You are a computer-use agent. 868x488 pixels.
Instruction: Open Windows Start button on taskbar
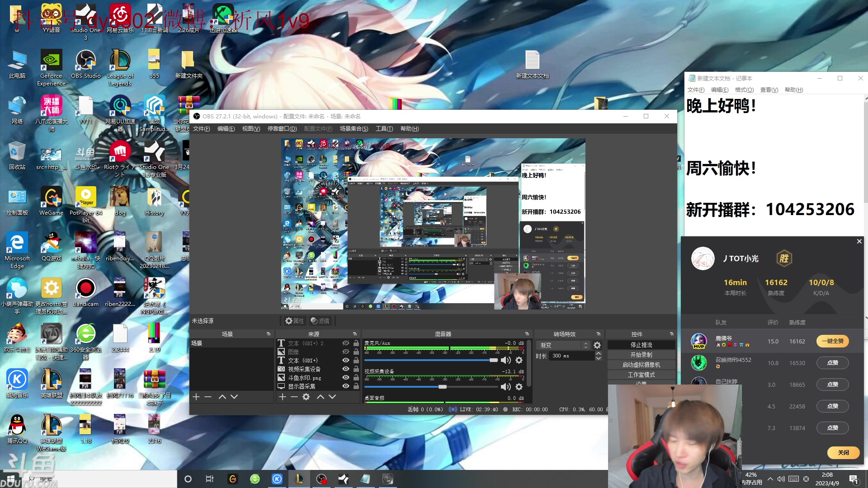coord(10,479)
